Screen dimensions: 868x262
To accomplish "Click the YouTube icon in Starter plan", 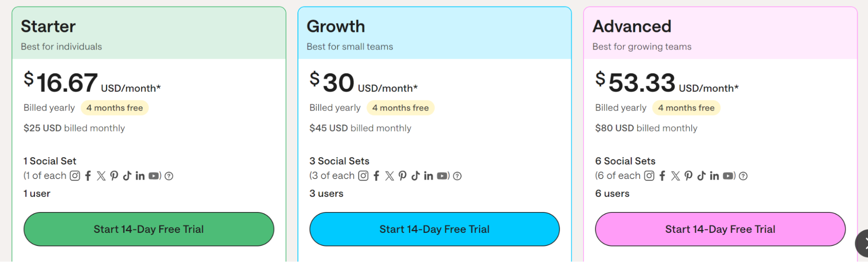I will click(x=154, y=176).
